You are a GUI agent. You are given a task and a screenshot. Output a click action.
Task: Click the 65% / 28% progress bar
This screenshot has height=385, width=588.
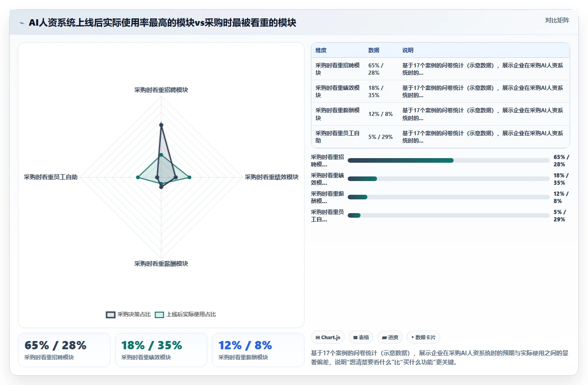coord(449,160)
